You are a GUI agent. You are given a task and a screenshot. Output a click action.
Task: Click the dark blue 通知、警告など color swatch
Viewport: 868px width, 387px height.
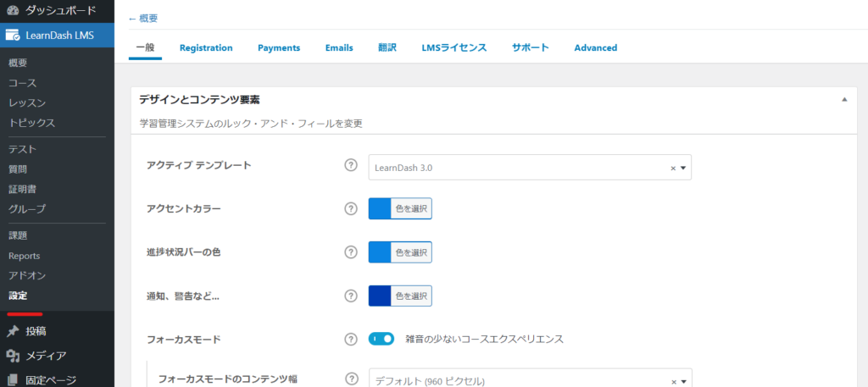click(x=380, y=296)
